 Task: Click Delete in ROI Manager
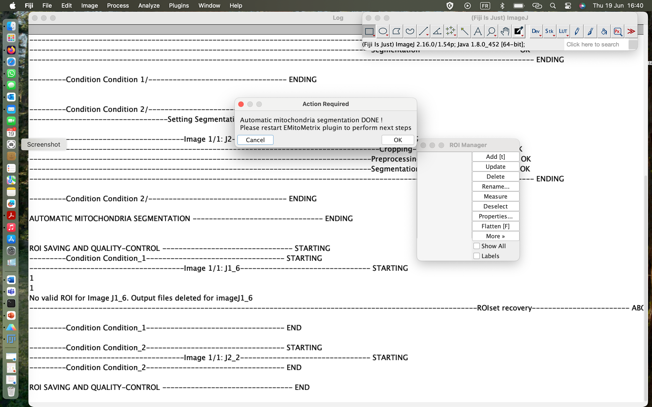pos(495,177)
